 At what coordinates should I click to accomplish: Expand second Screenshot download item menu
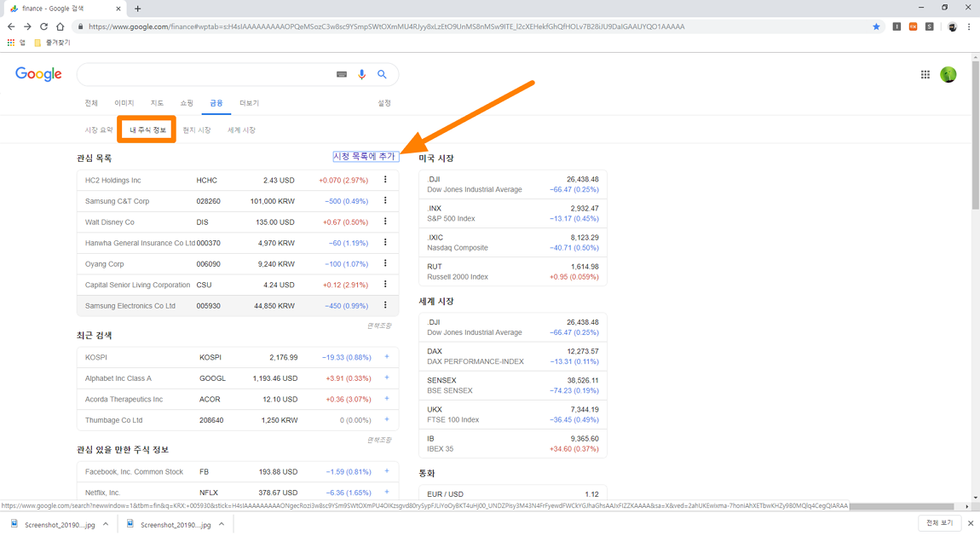(222, 524)
